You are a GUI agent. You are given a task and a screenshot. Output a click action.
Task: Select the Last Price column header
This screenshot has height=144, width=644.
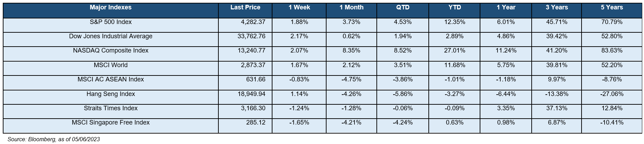(245, 7)
